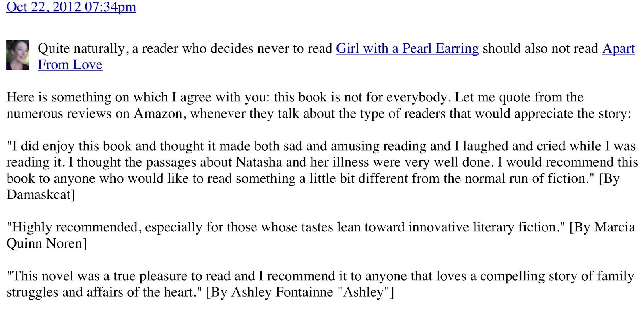The height and width of the screenshot is (312, 644).
Task: Click the name 'Quinn Noren]'
Action: [x=47, y=244]
